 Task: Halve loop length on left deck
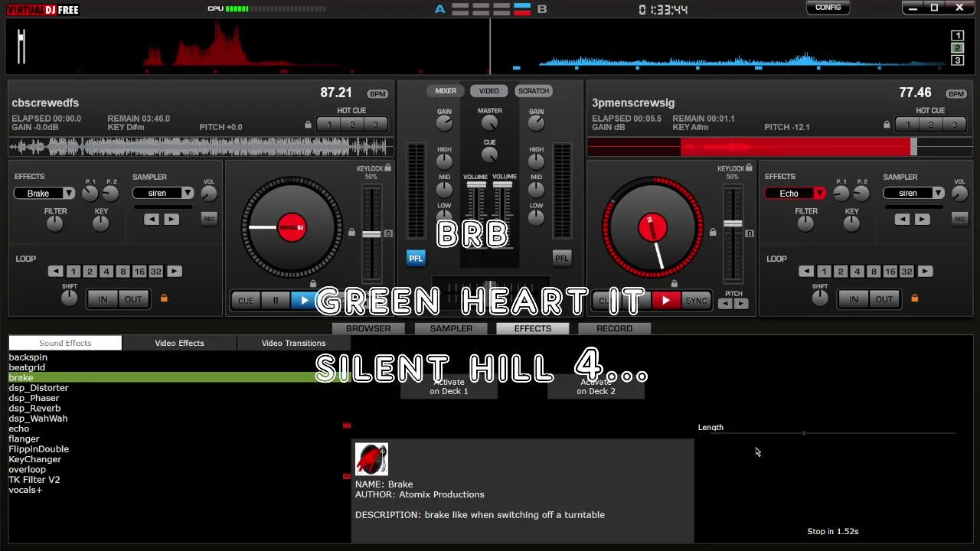(55, 272)
